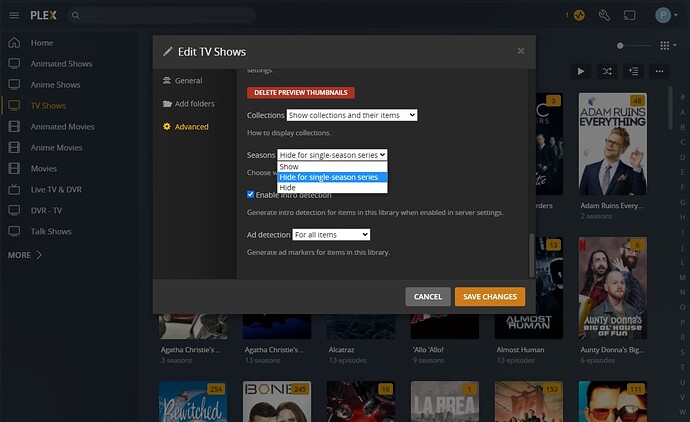
Task: Click the Save Changes button
Action: click(x=490, y=297)
